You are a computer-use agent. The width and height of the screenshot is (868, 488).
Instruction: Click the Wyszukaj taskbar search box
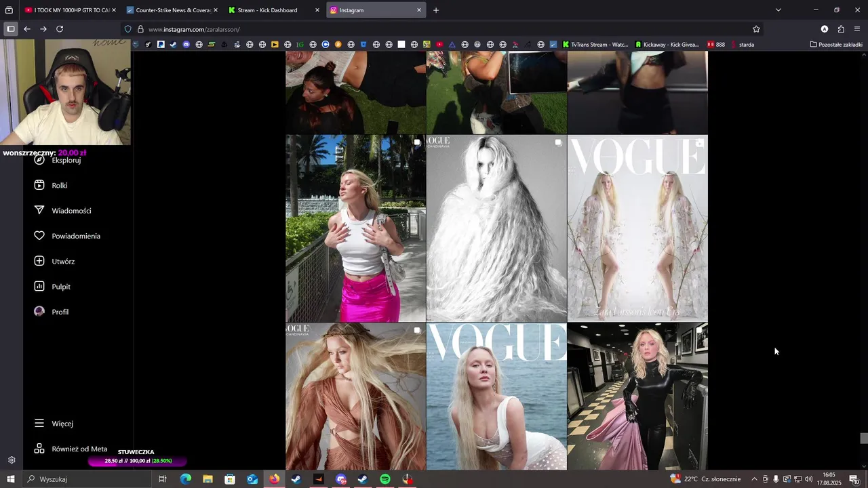coord(87,479)
